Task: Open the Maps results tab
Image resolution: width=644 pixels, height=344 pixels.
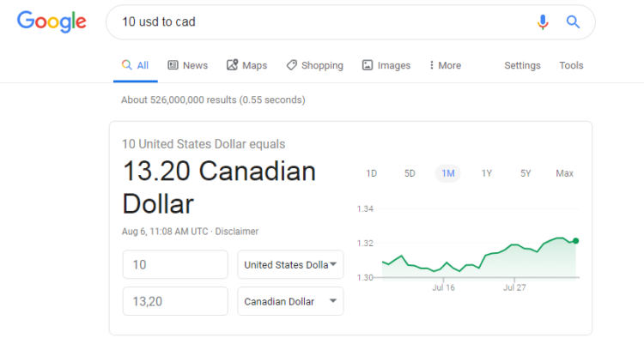Action: [x=246, y=65]
